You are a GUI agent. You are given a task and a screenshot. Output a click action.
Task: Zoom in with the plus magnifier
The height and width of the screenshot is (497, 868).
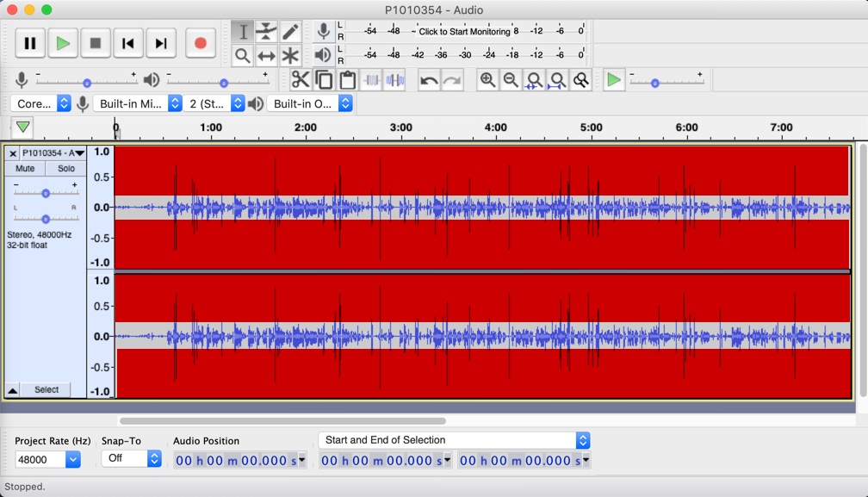coord(487,80)
